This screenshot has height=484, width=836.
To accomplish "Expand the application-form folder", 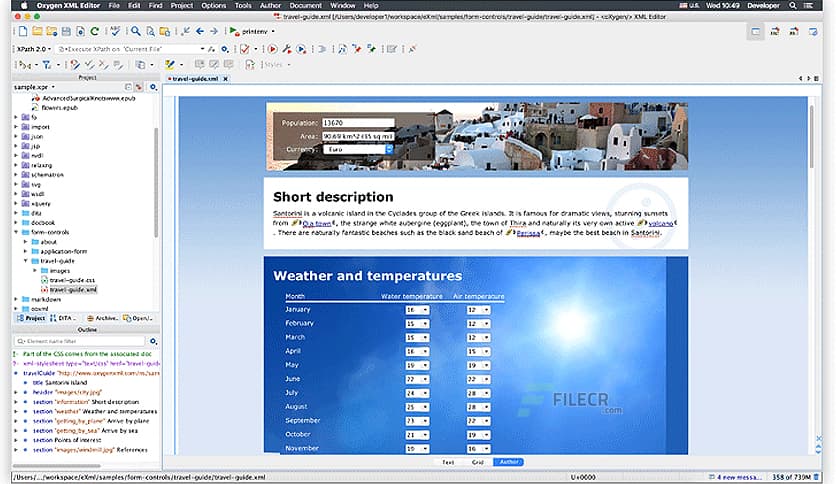I will click(26, 252).
